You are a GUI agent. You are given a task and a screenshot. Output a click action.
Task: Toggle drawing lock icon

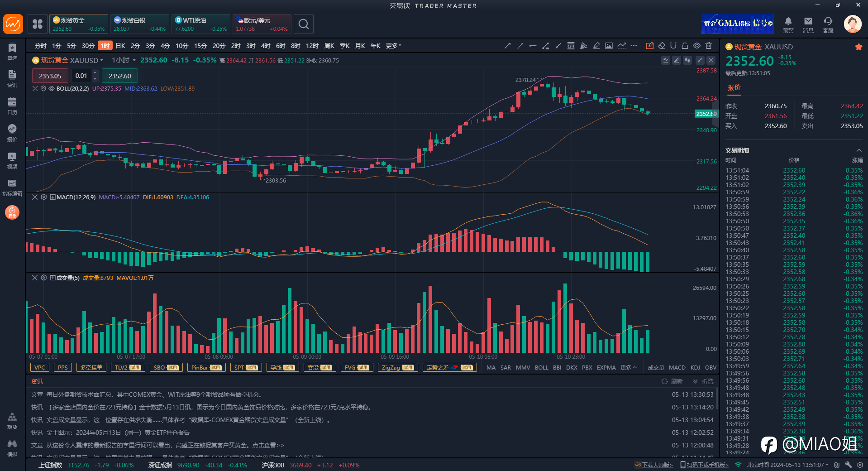click(685, 46)
